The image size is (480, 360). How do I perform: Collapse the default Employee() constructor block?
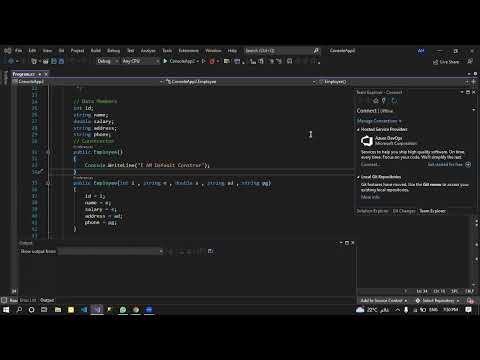(x=48, y=152)
